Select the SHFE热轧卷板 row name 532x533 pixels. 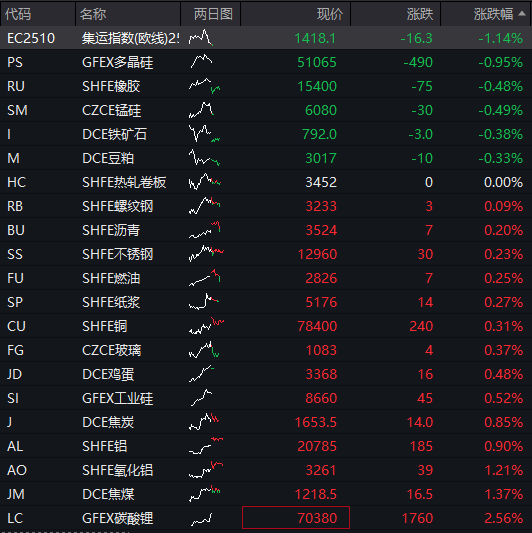point(124,182)
